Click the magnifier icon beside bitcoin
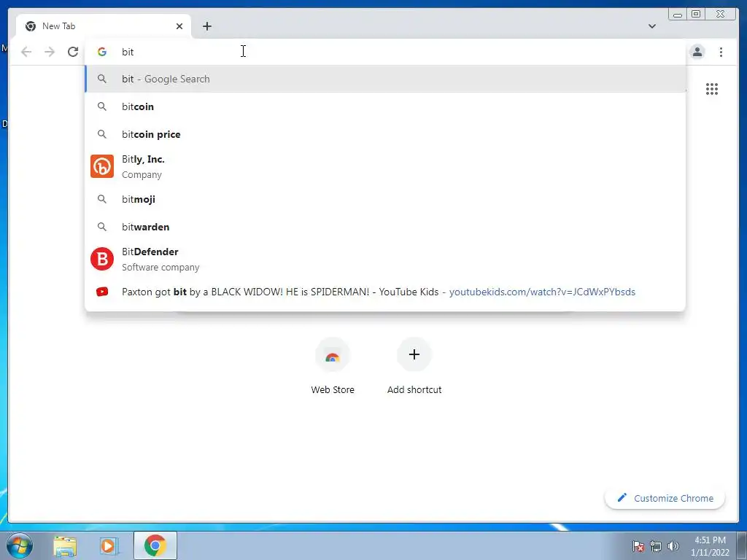This screenshot has height=560, width=747. (x=102, y=106)
